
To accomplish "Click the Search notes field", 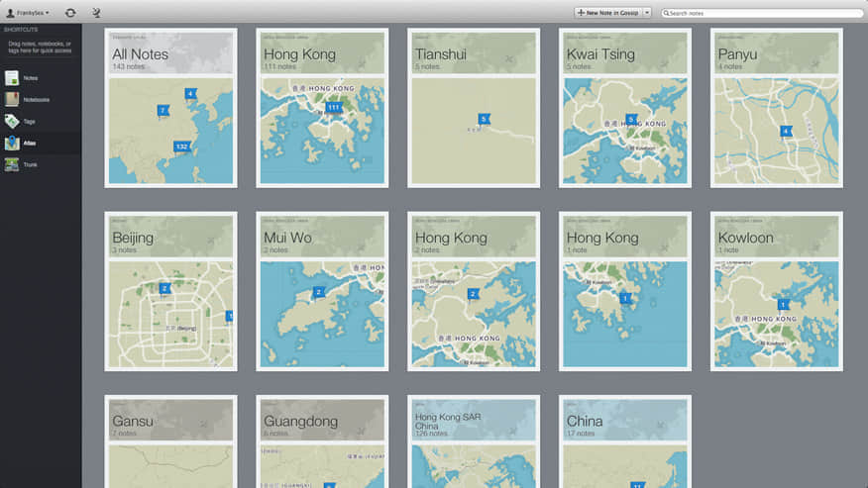I will click(x=753, y=13).
